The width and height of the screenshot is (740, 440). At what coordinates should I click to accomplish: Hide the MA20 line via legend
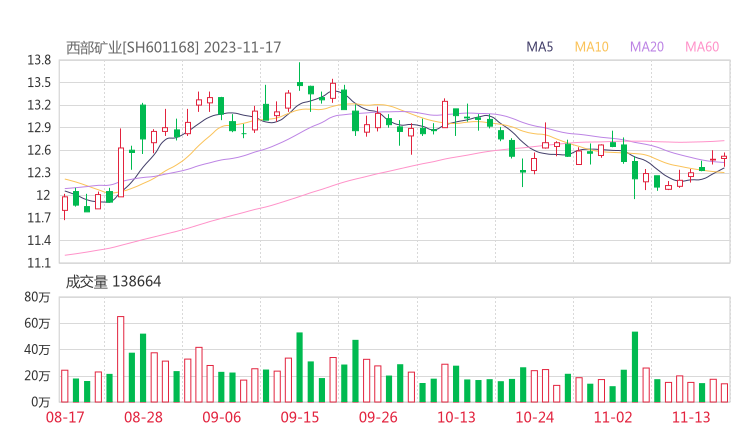pos(646,47)
